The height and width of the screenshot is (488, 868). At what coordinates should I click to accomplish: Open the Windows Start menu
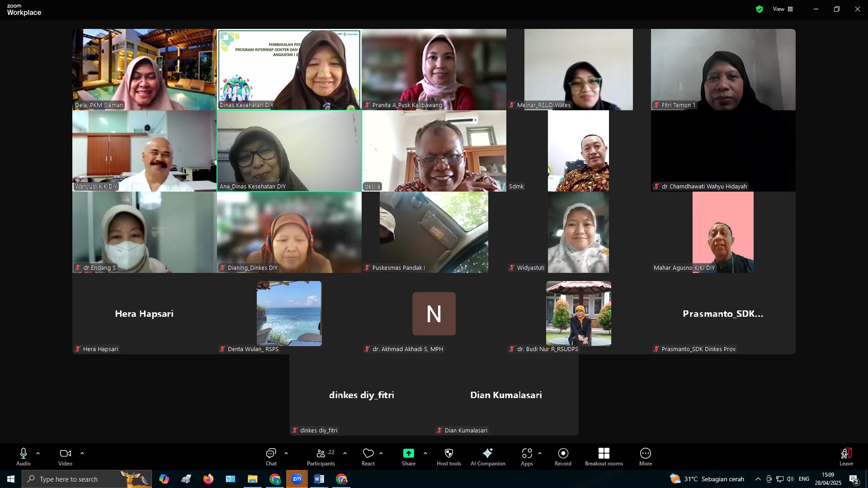tap(11, 479)
